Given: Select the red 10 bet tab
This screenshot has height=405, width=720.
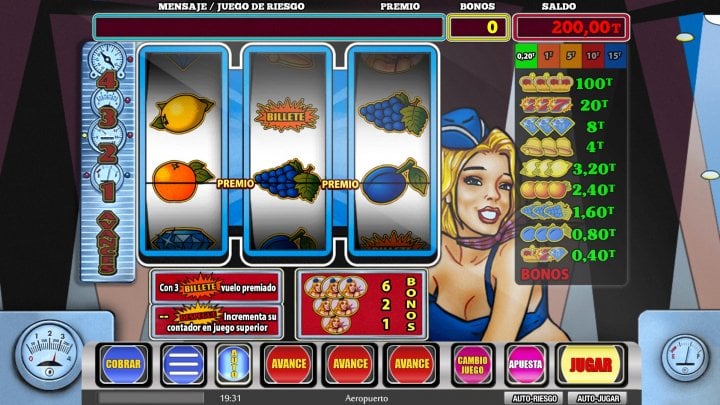Looking at the screenshot, I should [592, 56].
